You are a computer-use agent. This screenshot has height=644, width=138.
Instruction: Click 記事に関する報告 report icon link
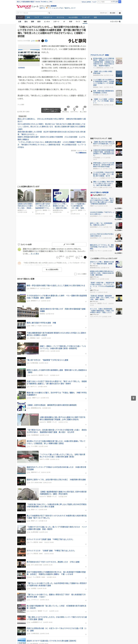(x=23, y=112)
